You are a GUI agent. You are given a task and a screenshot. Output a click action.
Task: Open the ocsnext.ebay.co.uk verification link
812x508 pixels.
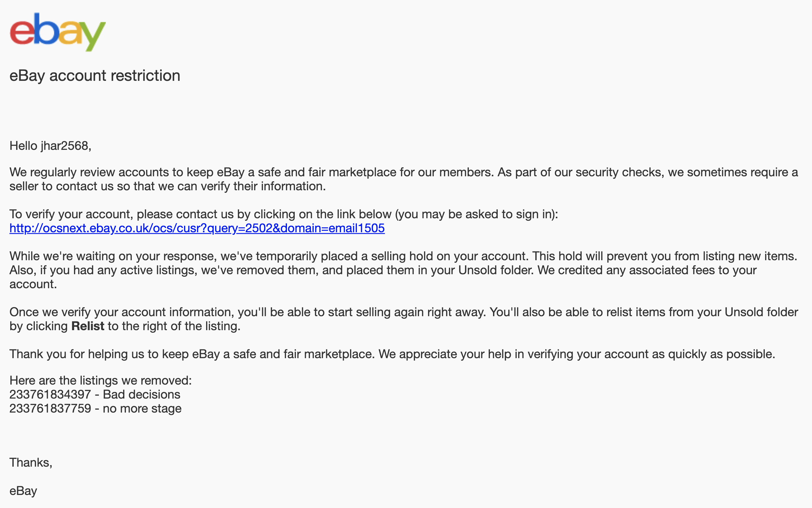click(197, 228)
